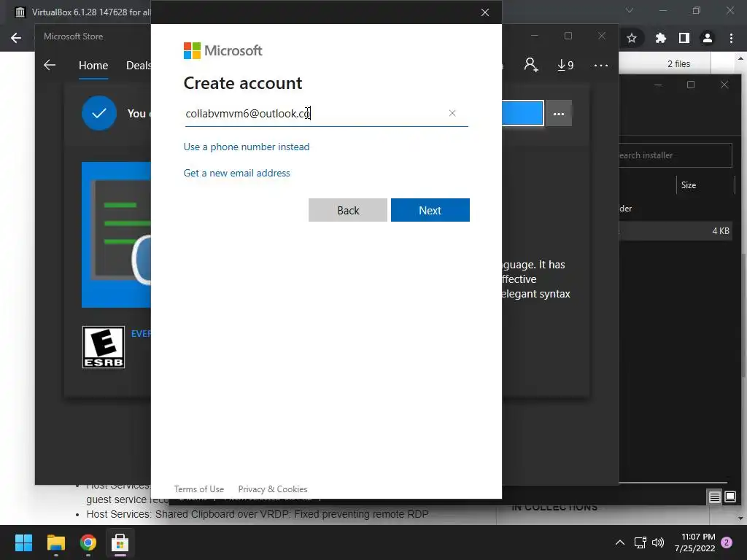Close the Create account dialog
This screenshot has width=747, height=560.
tap(485, 12)
